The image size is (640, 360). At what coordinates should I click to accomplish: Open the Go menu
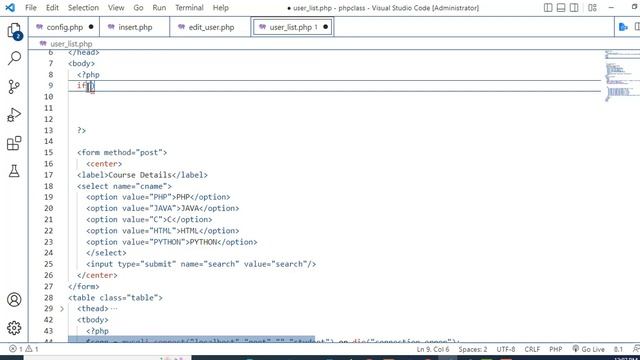tap(138, 7)
